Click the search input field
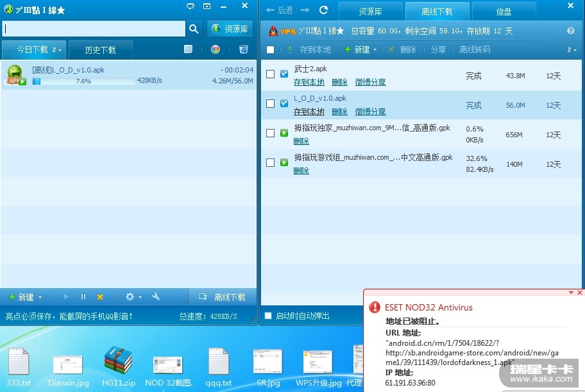Image resolution: width=585 pixels, height=392 pixels. pos(94,29)
